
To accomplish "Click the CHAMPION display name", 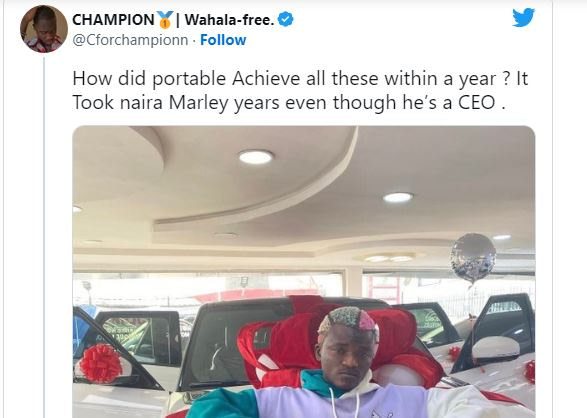I will 113,20.
